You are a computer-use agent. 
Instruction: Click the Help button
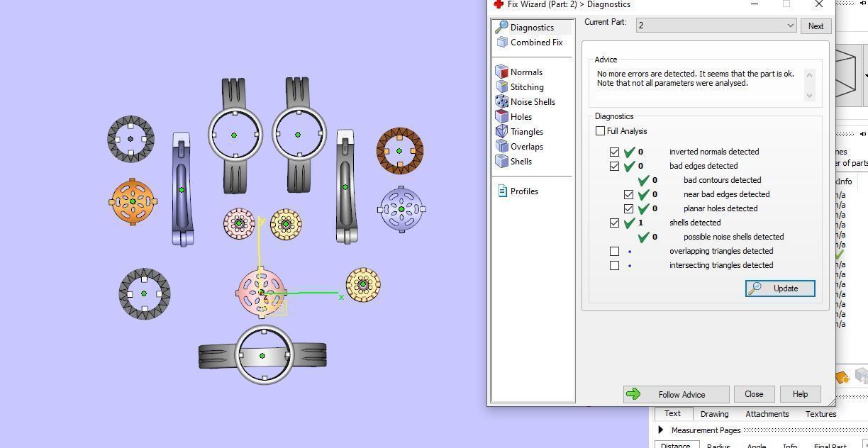coord(800,394)
